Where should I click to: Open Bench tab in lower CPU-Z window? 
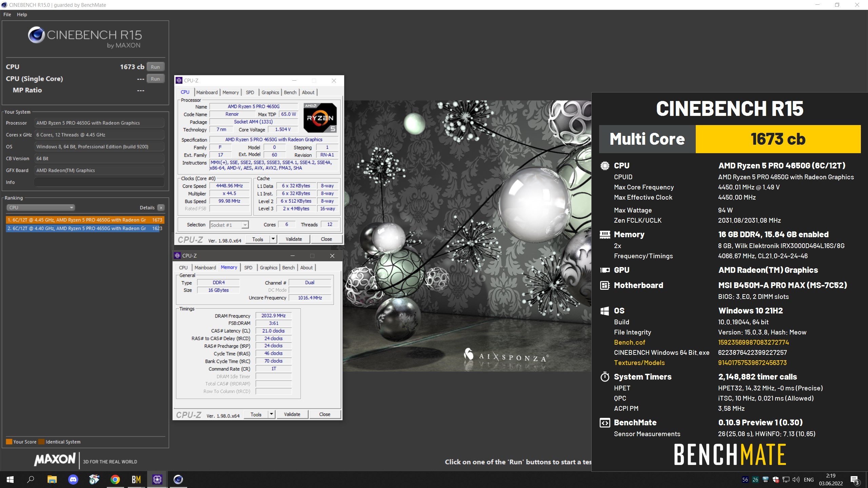click(x=289, y=267)
